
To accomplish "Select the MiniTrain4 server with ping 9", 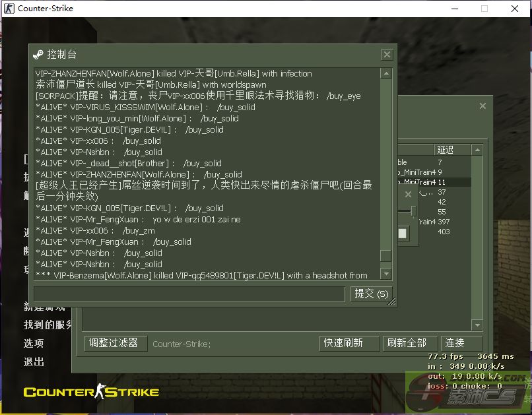I will pos(434,172).
